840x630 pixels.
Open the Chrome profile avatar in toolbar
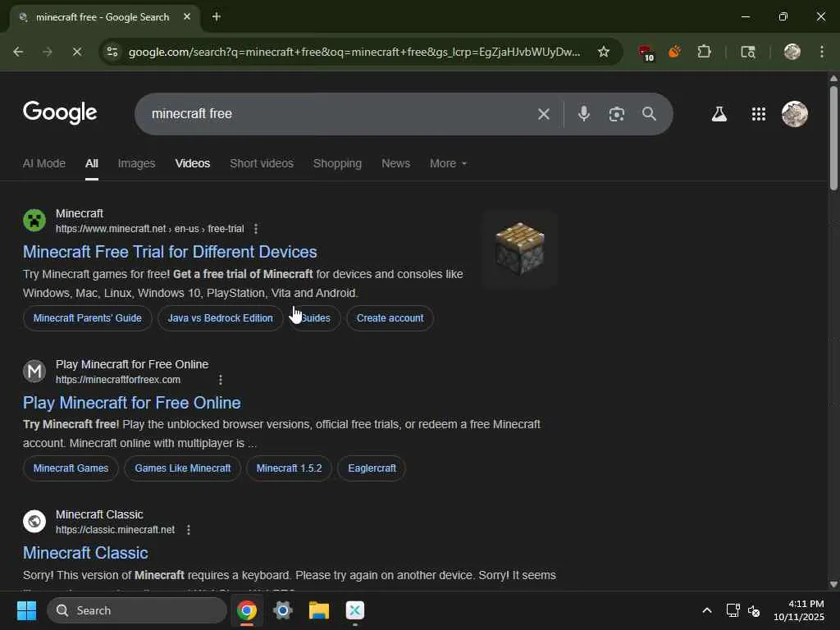[792, 52]
